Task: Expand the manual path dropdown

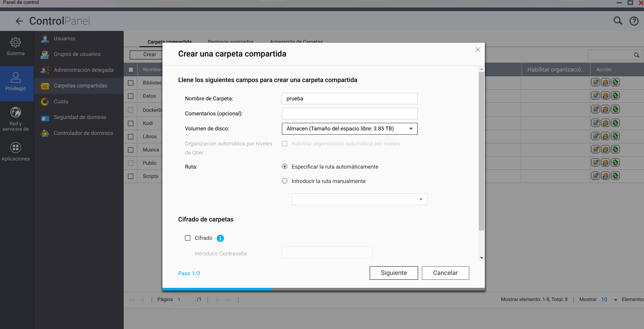Action: [421, 199]
